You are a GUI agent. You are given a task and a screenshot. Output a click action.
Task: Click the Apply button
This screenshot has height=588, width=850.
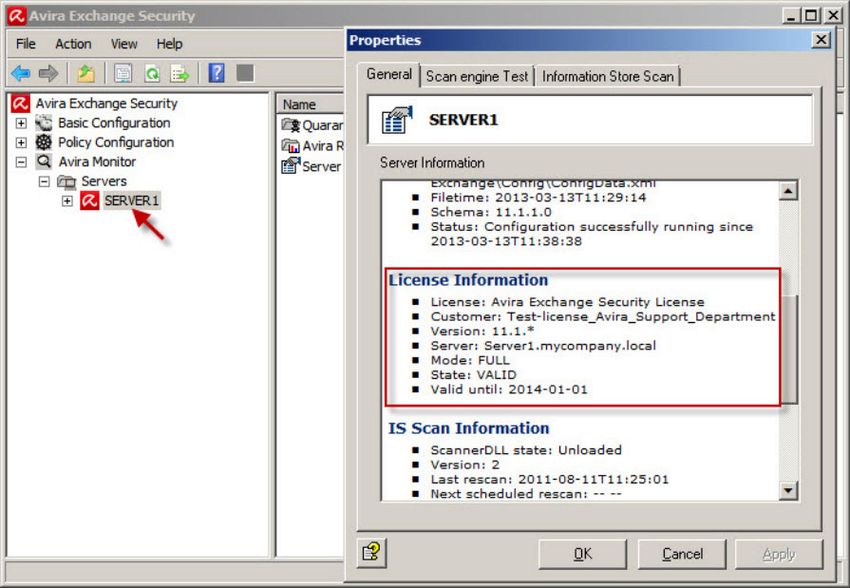[x=778, y=554]
